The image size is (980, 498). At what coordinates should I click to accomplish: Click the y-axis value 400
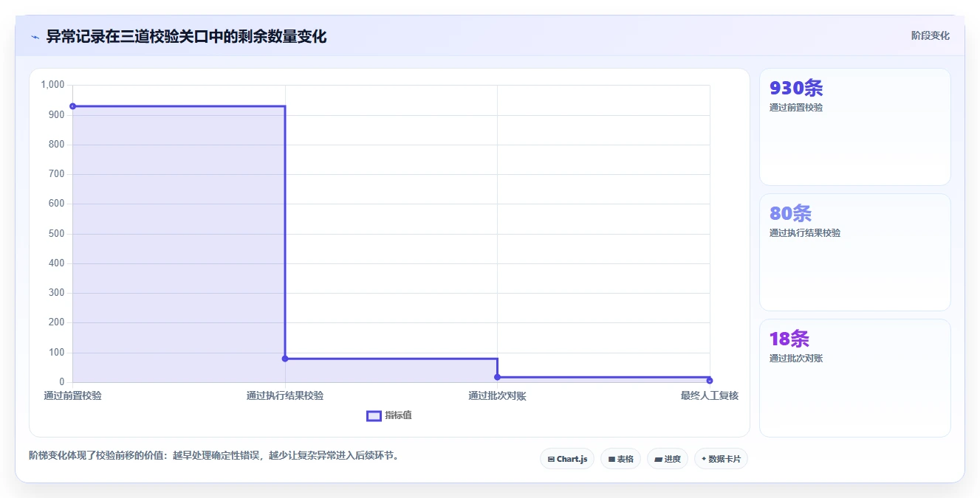pos(57,263)
